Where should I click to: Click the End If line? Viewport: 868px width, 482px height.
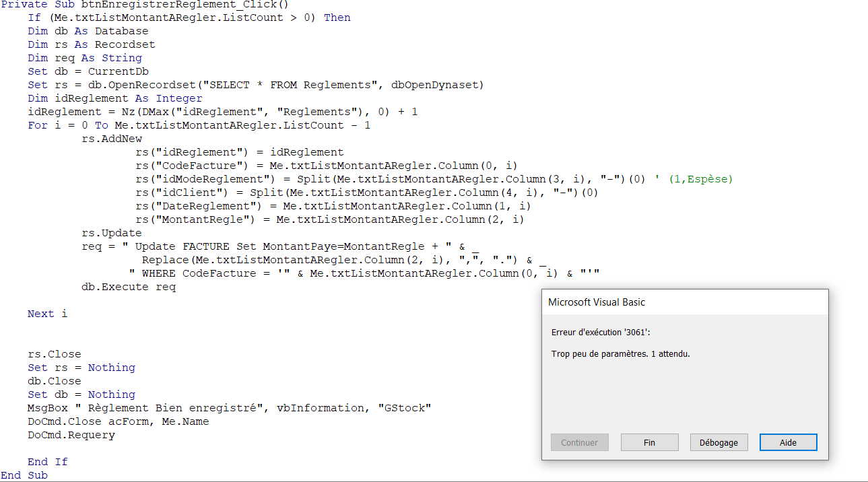click(48, 462)
